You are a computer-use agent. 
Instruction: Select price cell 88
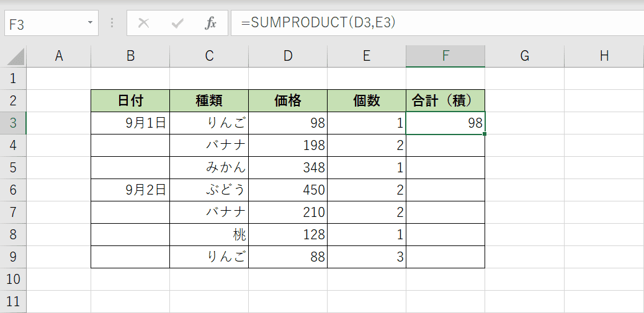click(288, 257)
